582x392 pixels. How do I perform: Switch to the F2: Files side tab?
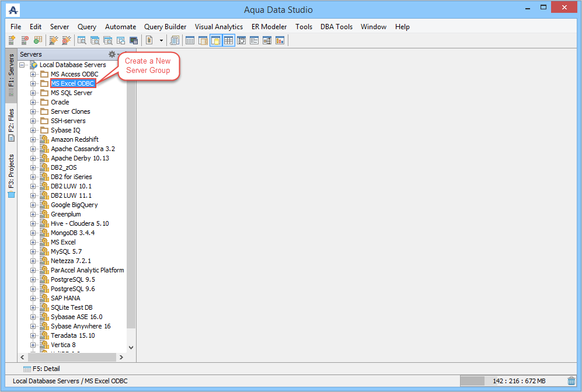click(11, 124)
